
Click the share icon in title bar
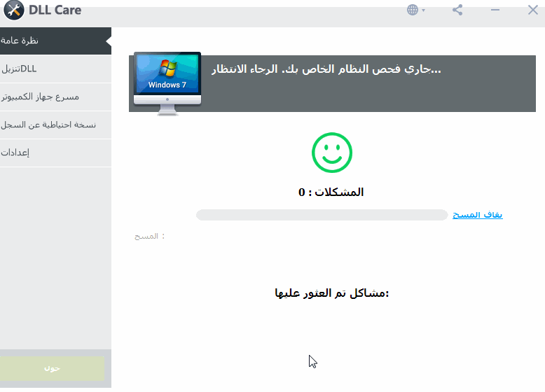(x=457, y=10)
